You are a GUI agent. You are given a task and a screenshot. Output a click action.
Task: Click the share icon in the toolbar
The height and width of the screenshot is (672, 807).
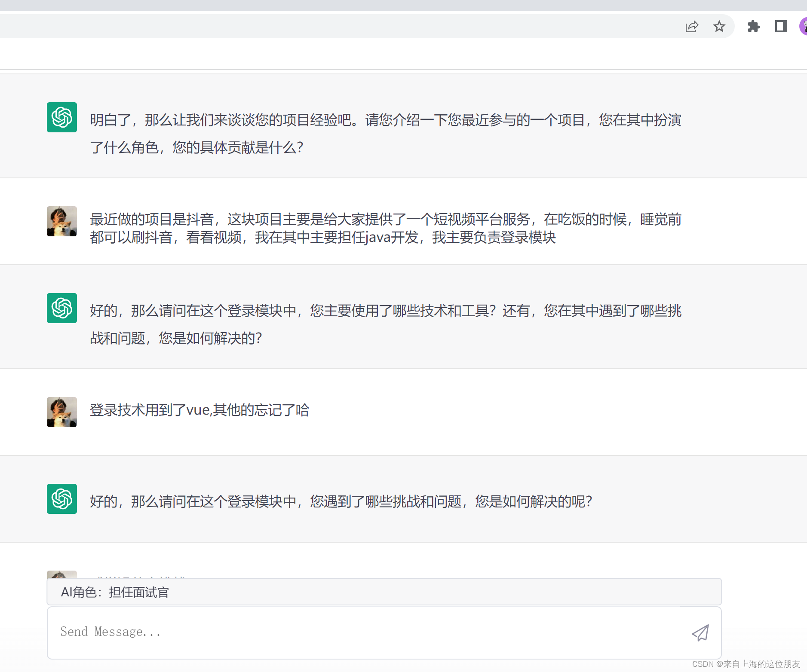click(691, 26)
